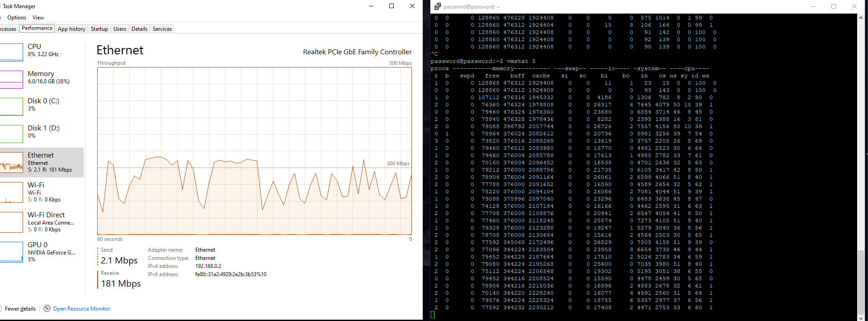The height and width of the screenshot is (321, 868).
Task: Select the CPU performance entry
Action: [x=42, y=52]
